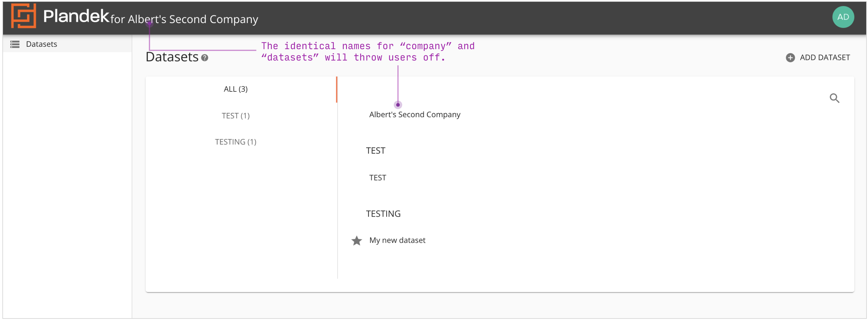Image resolution: width=868 pixels, height=320 pixels.
Task: Click the TEST group heading
Action: tap(375, 151)
